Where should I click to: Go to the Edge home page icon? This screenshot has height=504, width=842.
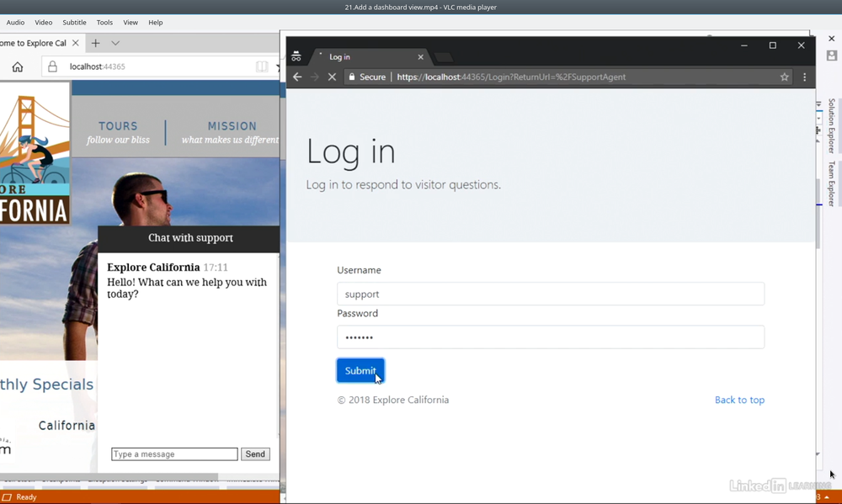18,66
